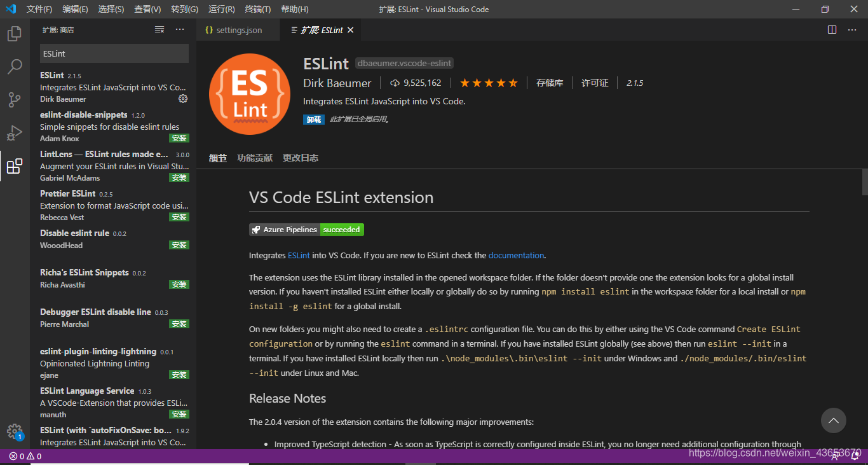Click the five-star rating of ESLint
The height and width of the screenshot is (465, 868).
tap(489, 83)
